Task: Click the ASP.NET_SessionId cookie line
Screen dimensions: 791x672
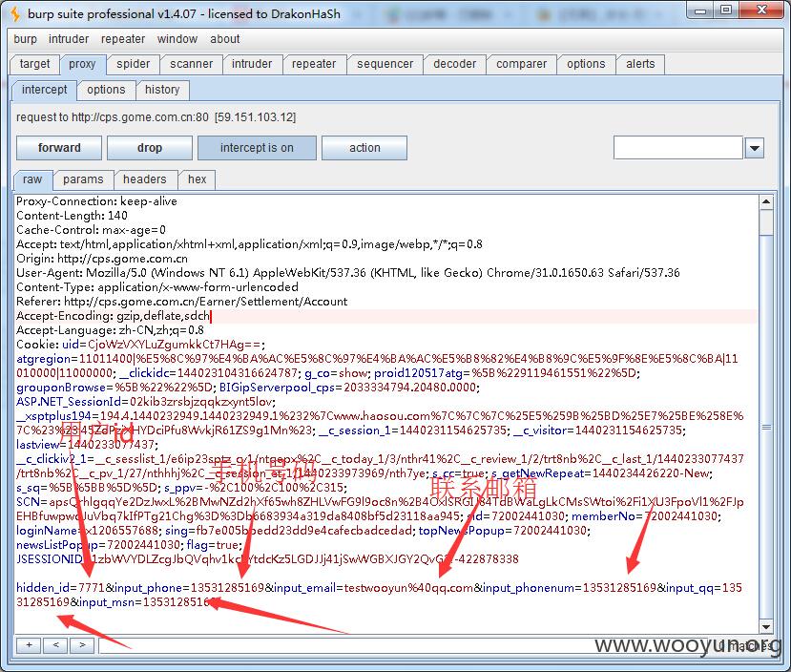Action: pos(146,402)
